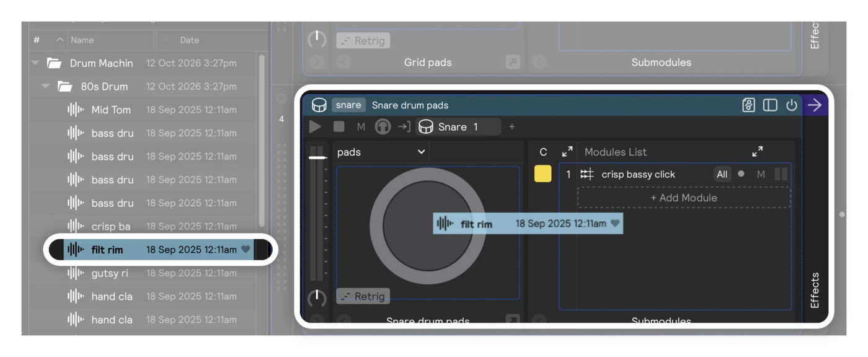Toggle the side panel layout icon

[770, 105]
